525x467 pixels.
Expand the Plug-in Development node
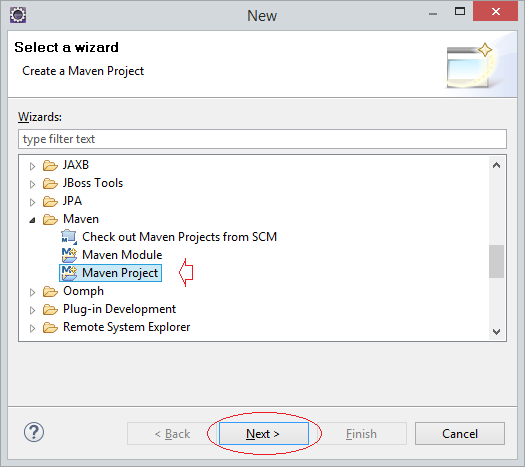click(x=32, y=310)
